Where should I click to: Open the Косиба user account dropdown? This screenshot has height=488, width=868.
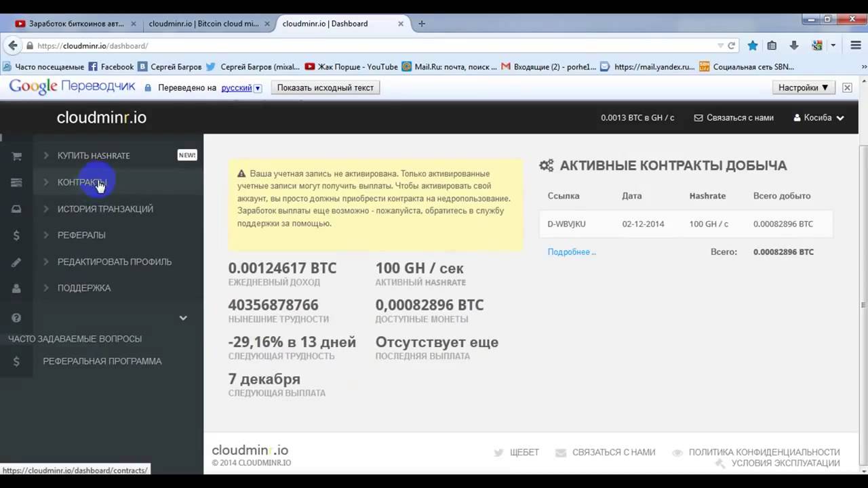pyautogui.click(x=818, y=117)
